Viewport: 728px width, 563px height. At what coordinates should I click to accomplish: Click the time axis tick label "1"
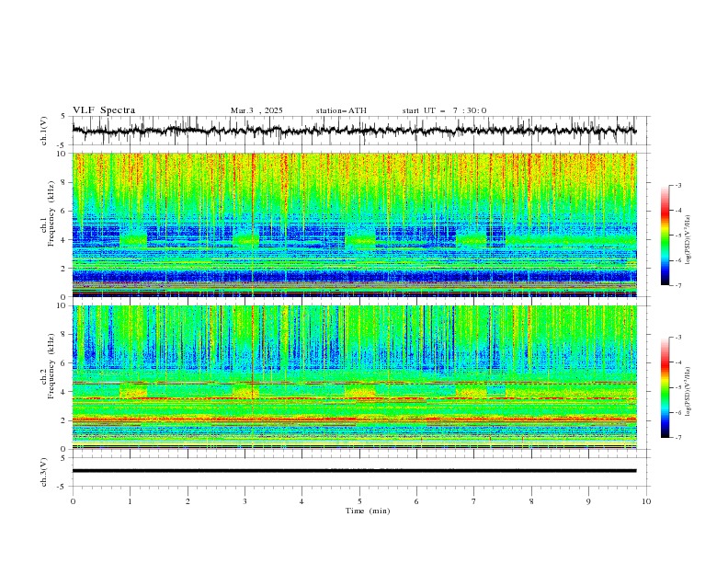(x=130, y=501)
